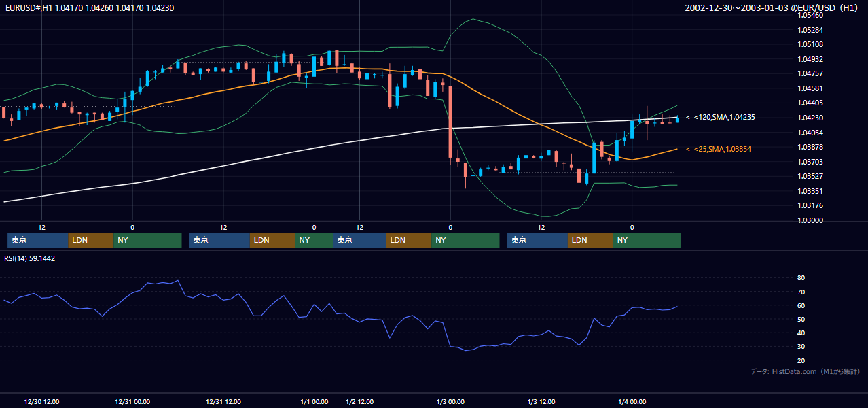868x408 pixels.
Task: Select RSI scale value 70
Action: point(801,292)
